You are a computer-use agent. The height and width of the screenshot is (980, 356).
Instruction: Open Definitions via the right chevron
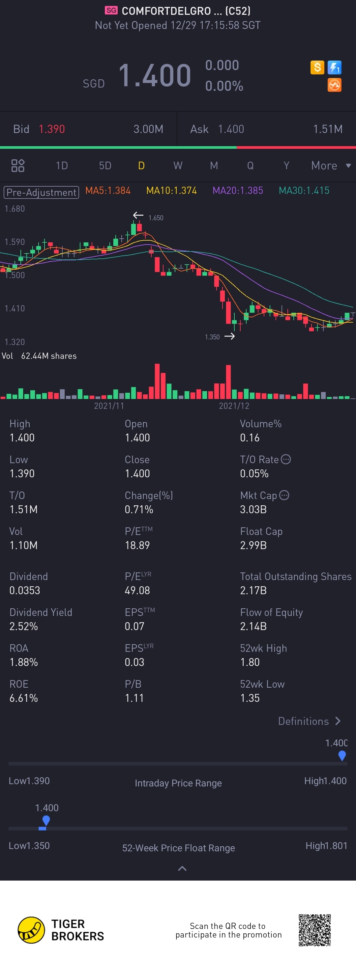click(x=337, y=721)
